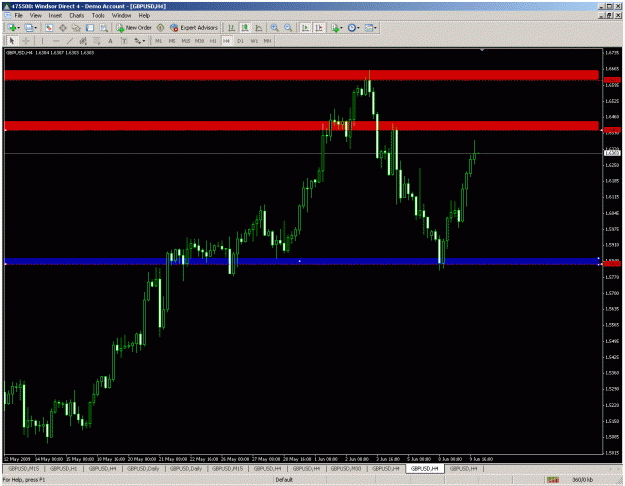
Task: Click the Default profile in status bar
Action: pos(284,480)
